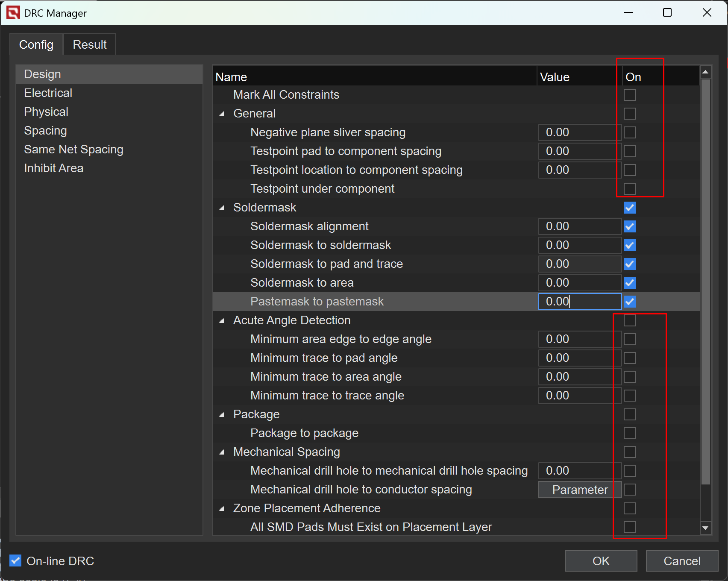Click the DRC Manager app icon

pyautogui.click(x=13, y=13)
